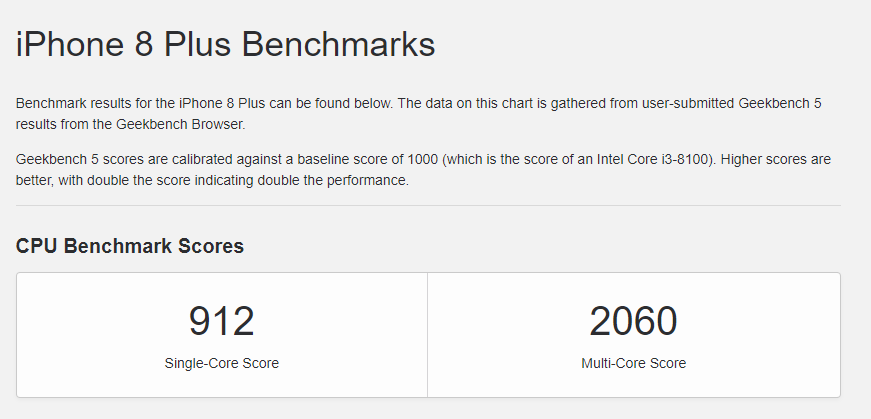This screenshot has height=419, width=871.
Task: Click the phrase "better, with double the score"
Action: [100, 181]
